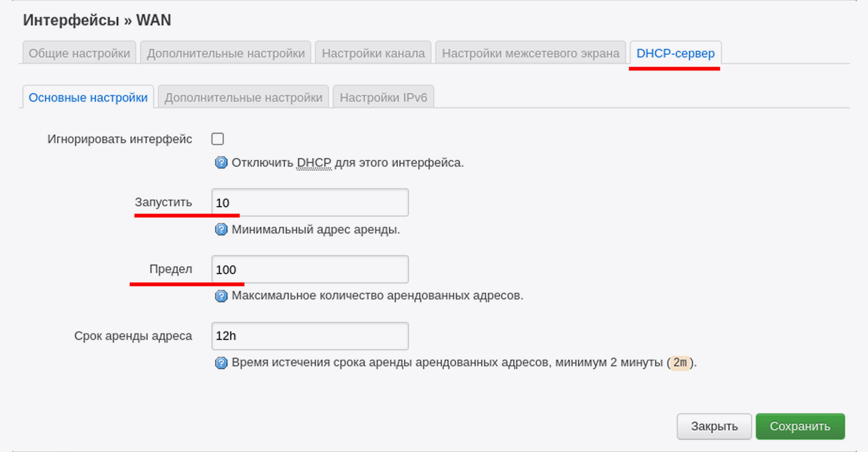The image size is (868, 452).
Task: Click the DHCP-сервер tab
Action: 675,53
